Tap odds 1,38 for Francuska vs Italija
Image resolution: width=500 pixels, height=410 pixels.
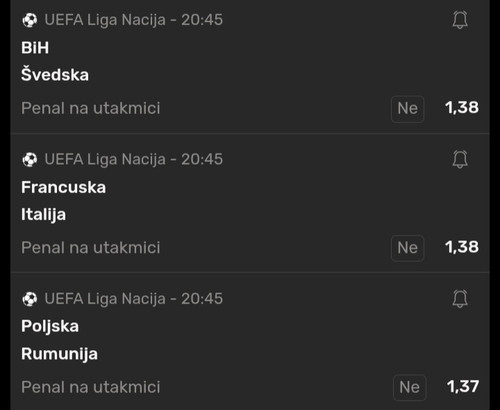point(462,247)
